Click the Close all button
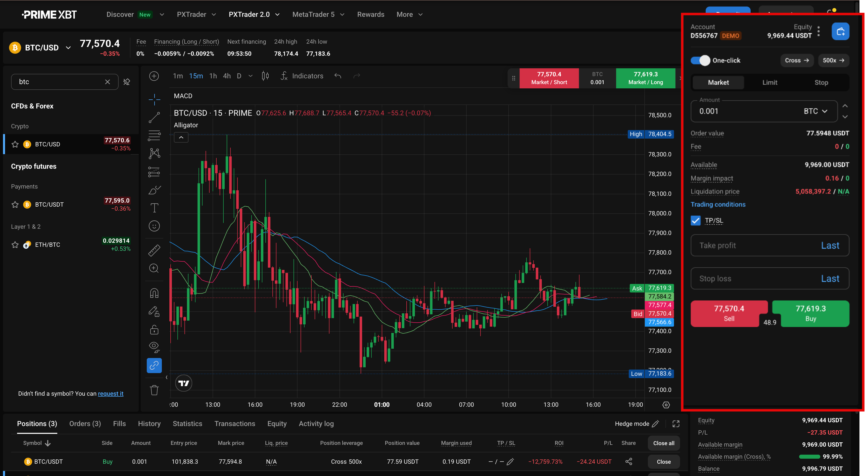 663,443
